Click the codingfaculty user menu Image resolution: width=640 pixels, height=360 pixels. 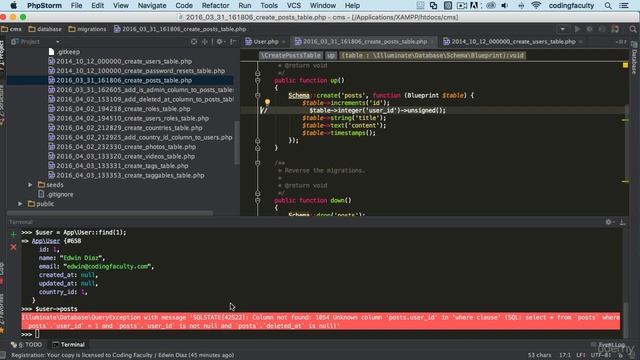pos(571,5)
